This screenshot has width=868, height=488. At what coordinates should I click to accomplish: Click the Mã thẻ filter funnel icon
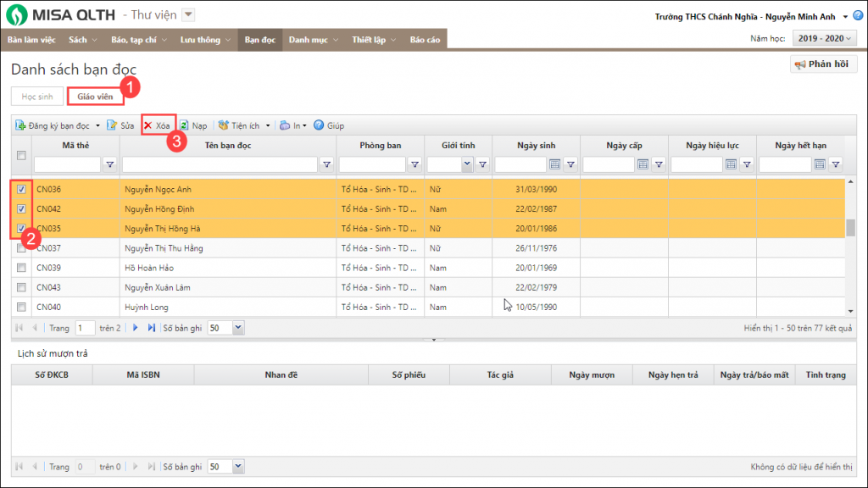[x=109, y=164]
